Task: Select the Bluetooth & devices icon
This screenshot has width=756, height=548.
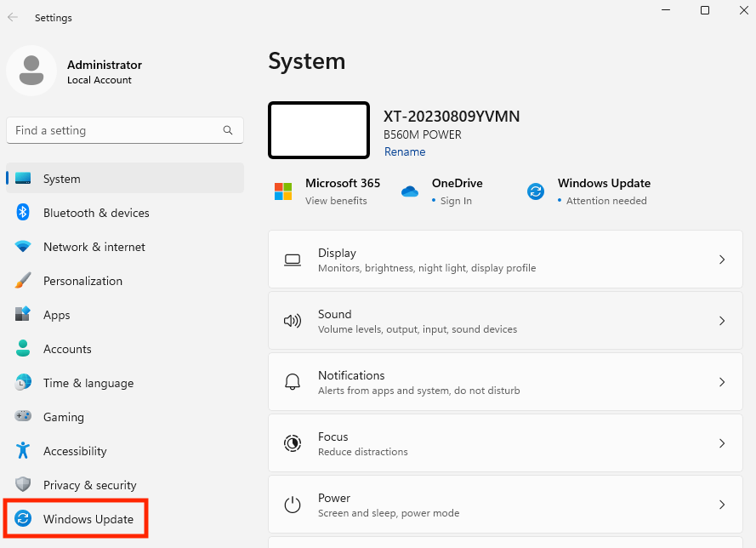Action: 21,213
